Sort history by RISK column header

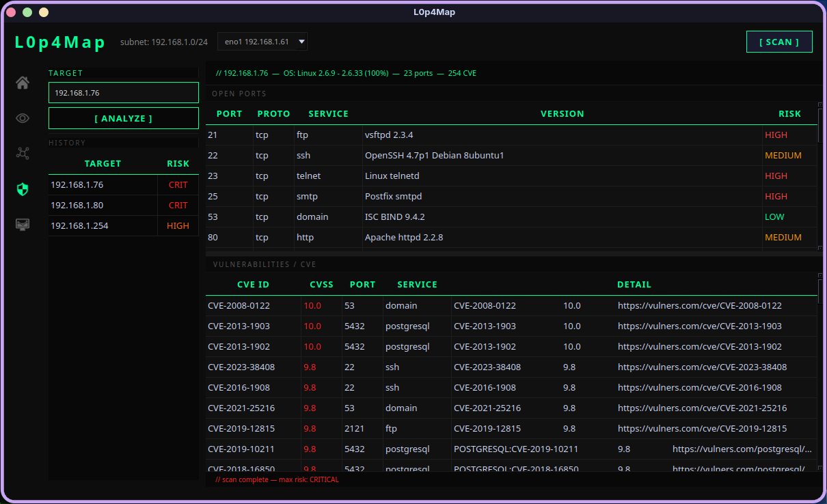tap(178, 164)
